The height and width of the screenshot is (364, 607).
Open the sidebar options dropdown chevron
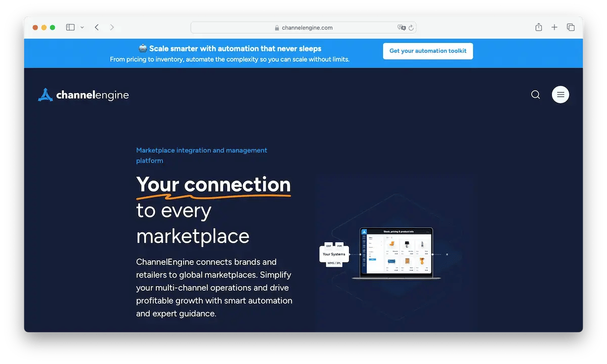coord(82,27)
